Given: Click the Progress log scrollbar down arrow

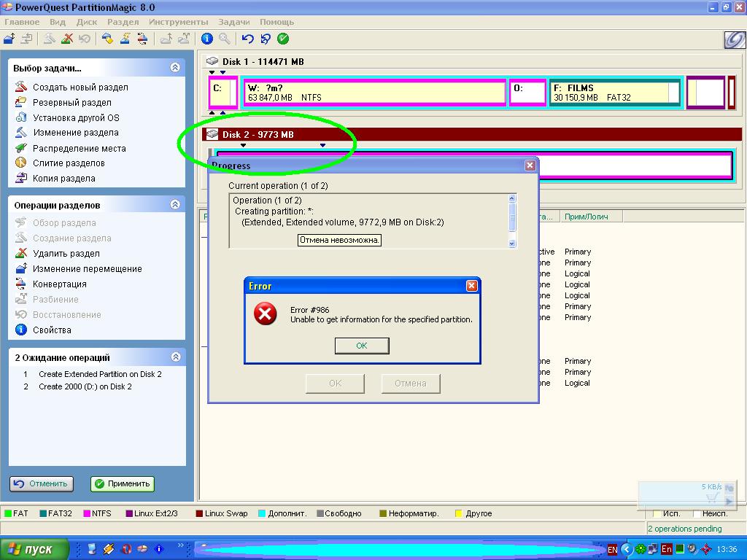Looking at the screenshot, I should coord(512,244).
